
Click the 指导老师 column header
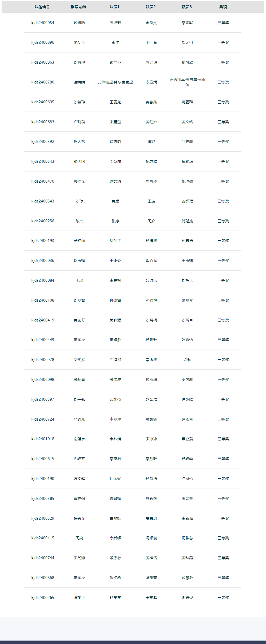pyautogui.click(x=78, y=7)
